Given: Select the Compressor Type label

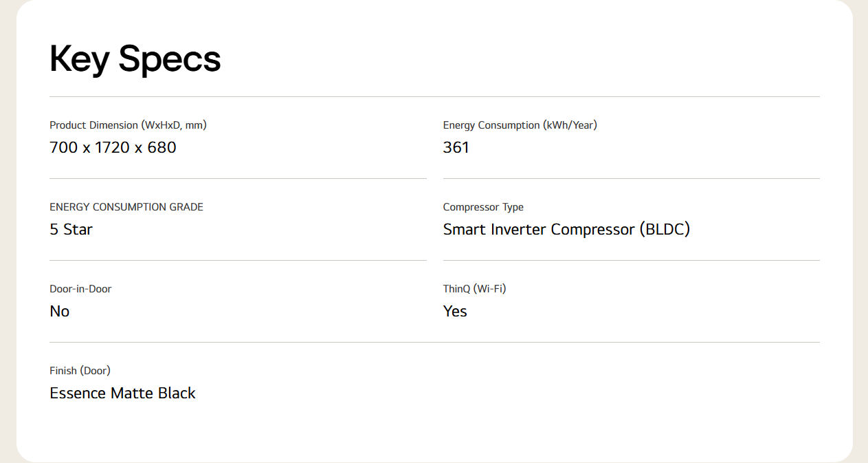Looking at the screenshot, I should pos(483,207).
